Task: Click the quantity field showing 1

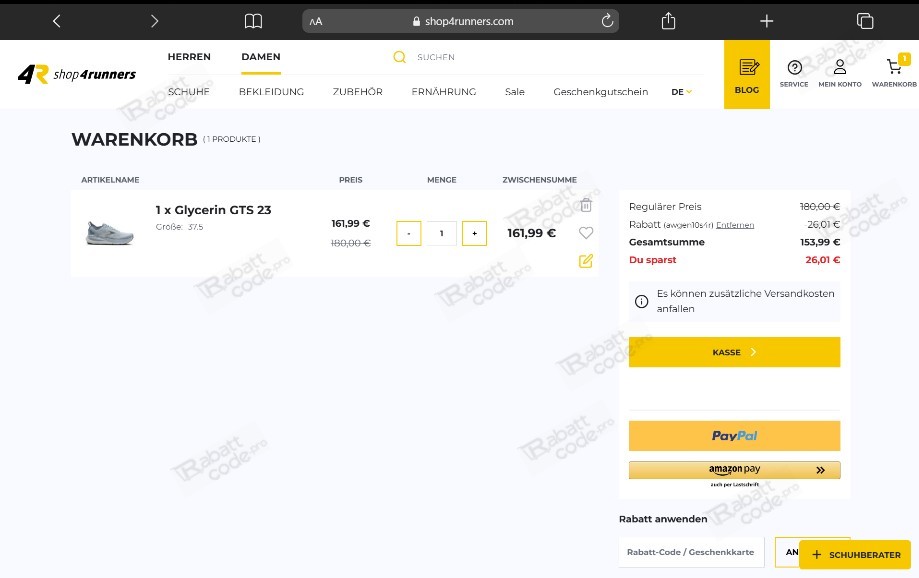Action: (x=441, y=233)
